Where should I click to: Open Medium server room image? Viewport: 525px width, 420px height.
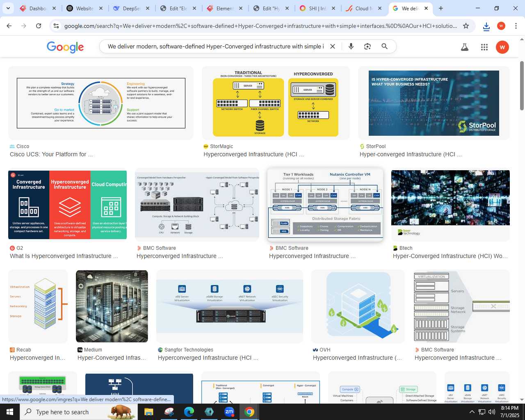click(112, 306)
